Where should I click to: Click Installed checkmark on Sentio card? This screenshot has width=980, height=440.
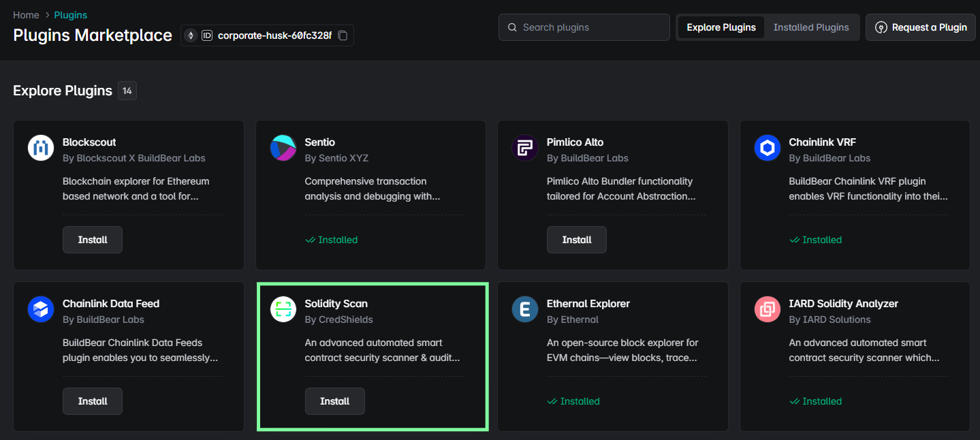310,240
